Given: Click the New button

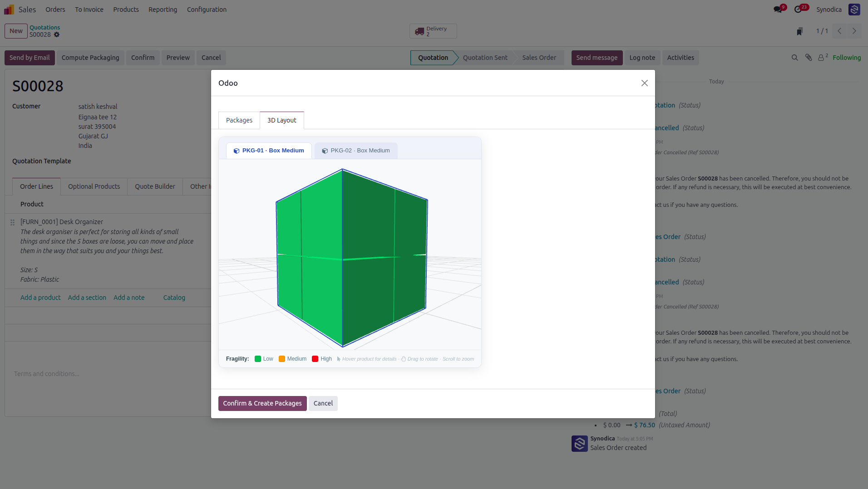Looking at the screenshot, I should pos(16,31).
